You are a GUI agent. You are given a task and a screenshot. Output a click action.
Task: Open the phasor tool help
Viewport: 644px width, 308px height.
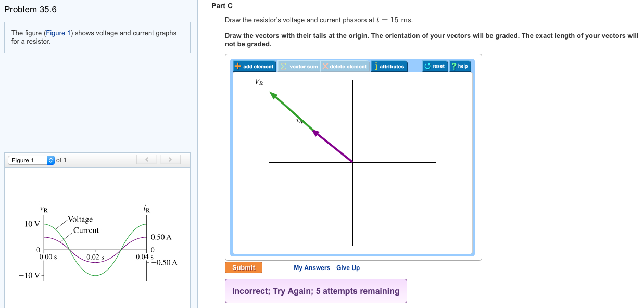(x=460, y=66)
